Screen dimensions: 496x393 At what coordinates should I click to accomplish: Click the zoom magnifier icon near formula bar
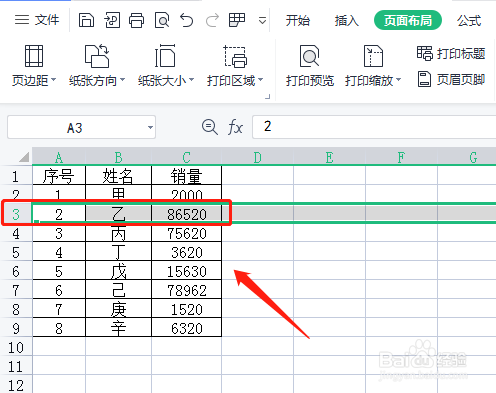pos(210,127)
